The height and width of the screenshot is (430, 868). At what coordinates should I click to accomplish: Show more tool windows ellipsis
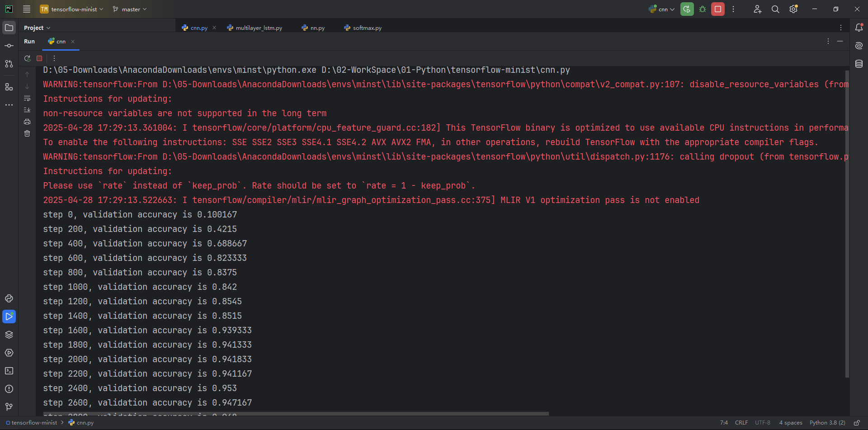point(9,105)
